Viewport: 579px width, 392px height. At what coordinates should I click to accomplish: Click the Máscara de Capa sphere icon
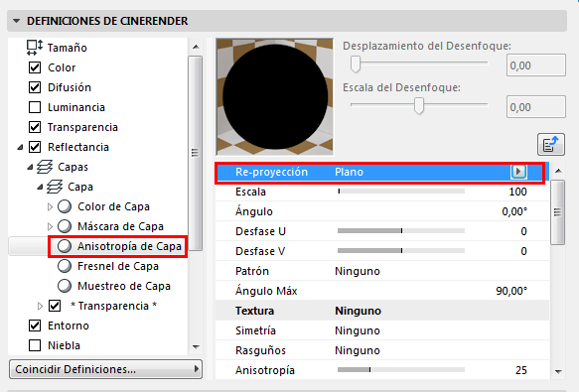click(65, 226)
